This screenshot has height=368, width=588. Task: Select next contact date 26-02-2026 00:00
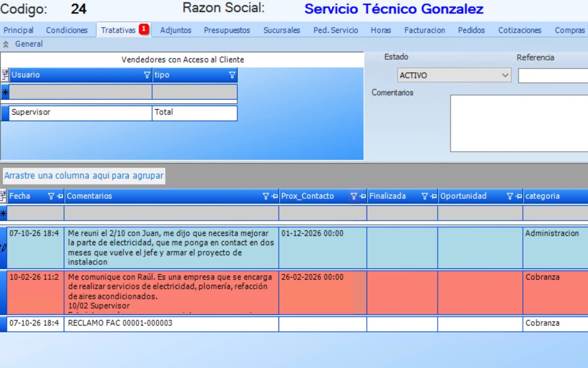pyautogui.click(x=323, y=293)
